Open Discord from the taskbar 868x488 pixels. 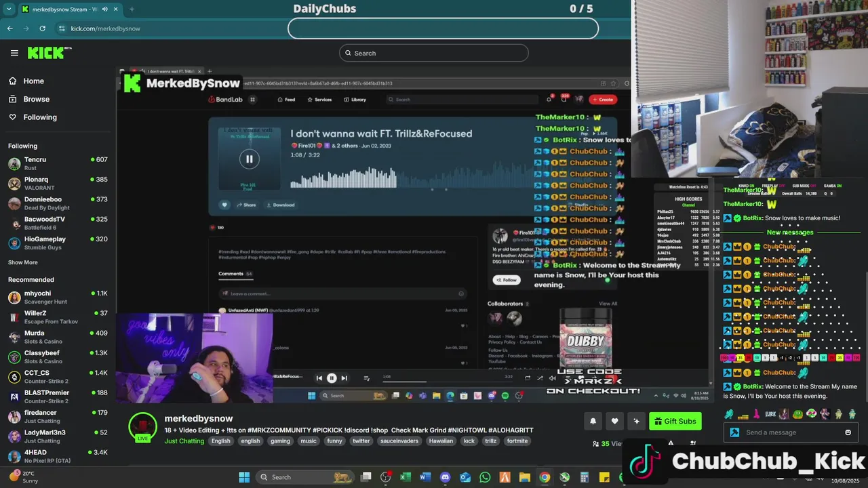(445, 477)
